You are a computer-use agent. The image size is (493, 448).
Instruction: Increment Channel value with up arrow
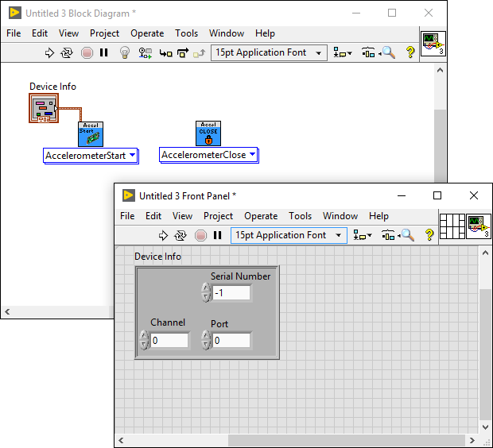click(x=144, y=335)
